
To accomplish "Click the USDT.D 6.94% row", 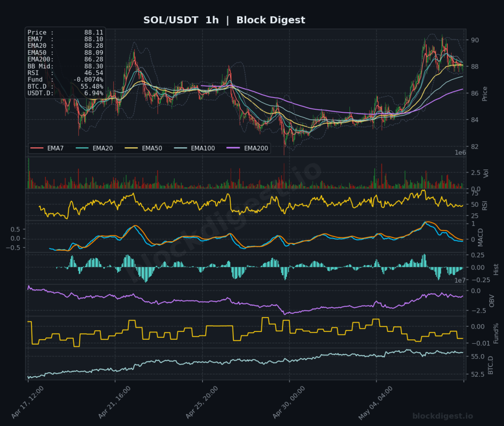I will [65, 93].
